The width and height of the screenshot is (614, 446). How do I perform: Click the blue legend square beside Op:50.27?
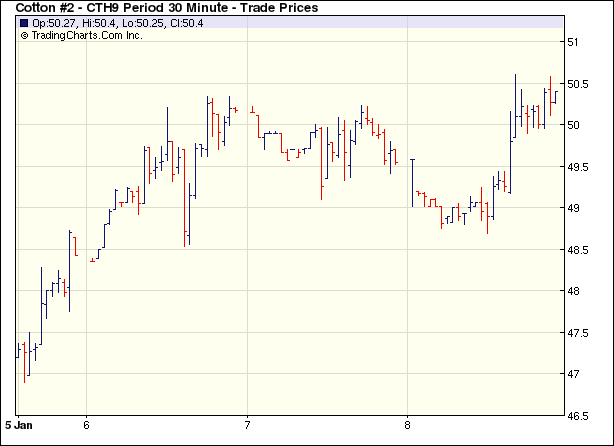pos(24,22)
